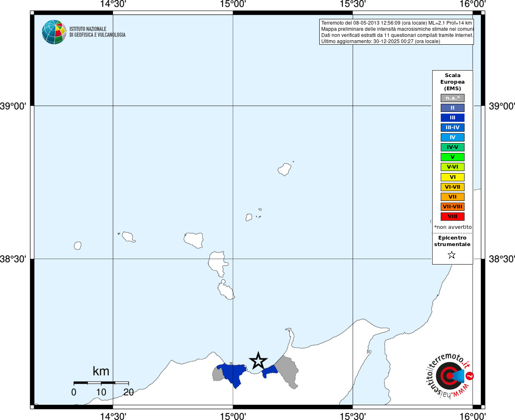Click the 'ISTITUTO NAZIONALE DI GEOFISICA' text
This screenshot has height=420, width=515.
(97, 32)
